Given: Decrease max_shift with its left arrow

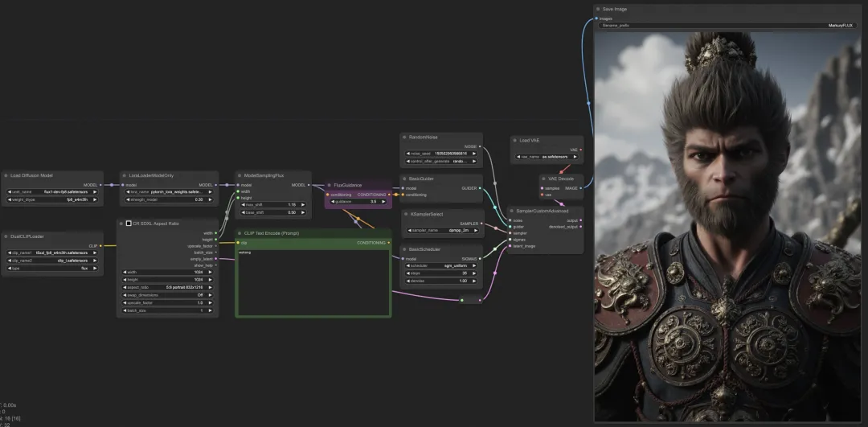Looking at the screenshot, I should pos(243,204).
